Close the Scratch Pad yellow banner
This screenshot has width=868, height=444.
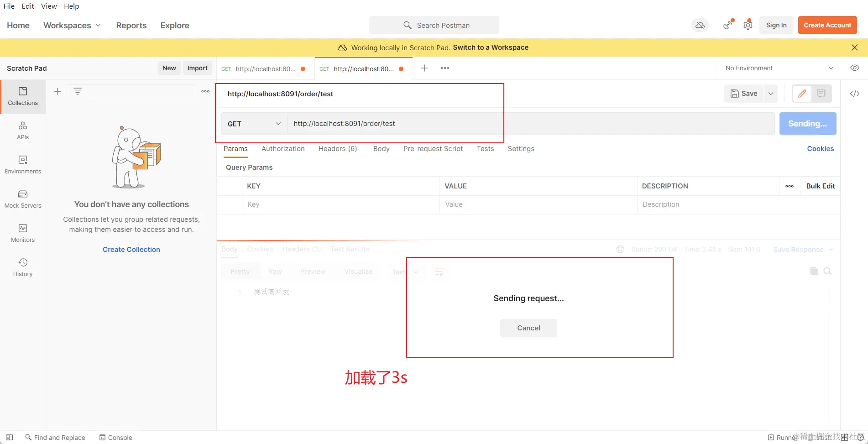[855, 47]
